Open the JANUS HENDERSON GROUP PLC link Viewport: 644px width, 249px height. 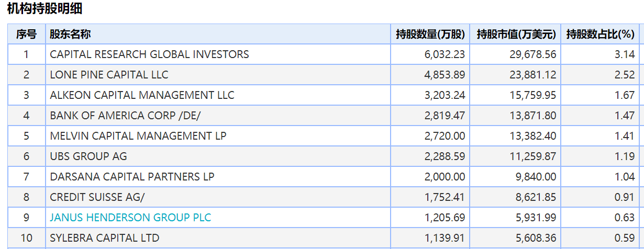(130, 217)
